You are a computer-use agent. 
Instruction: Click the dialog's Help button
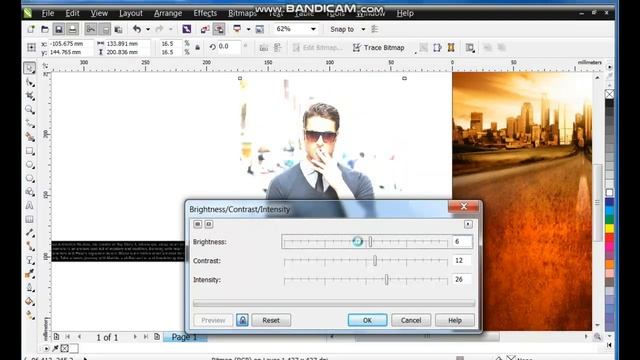pos(455,320)
